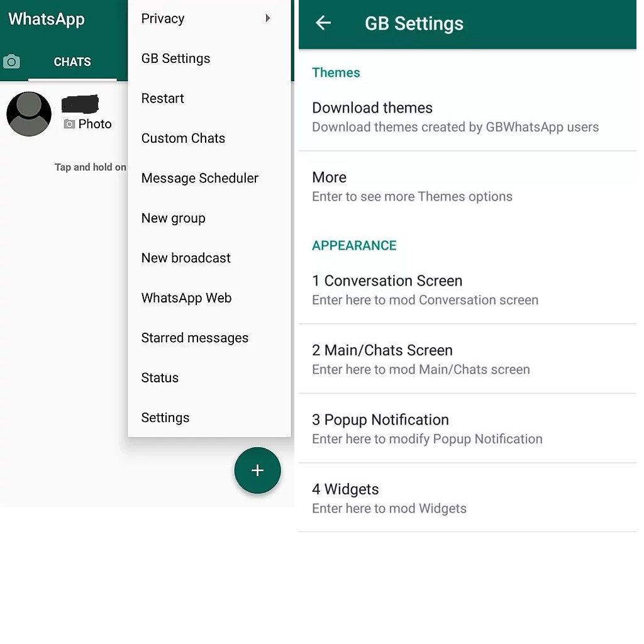Select Restart in the overflow menu
Image resolution: width=644 pixels, height=644 pixels.
(209, 98)
